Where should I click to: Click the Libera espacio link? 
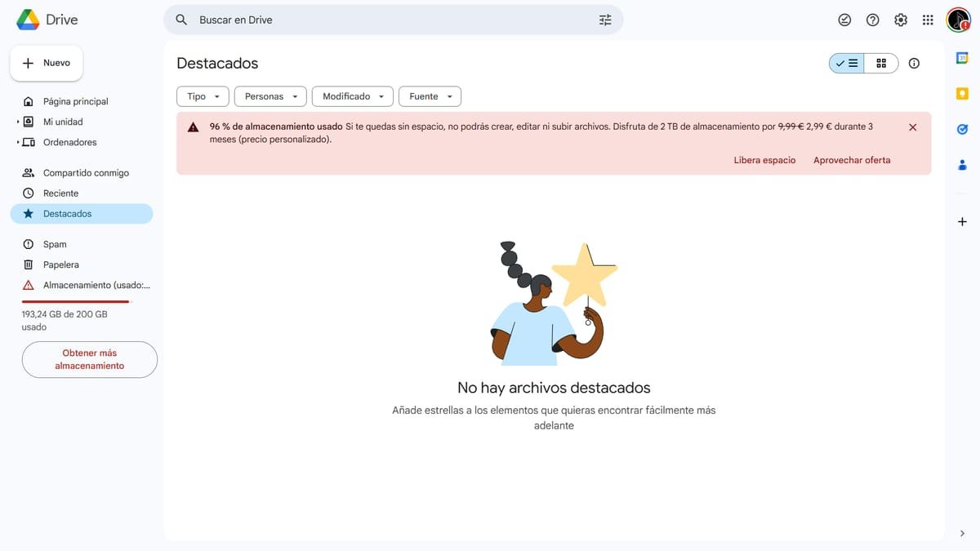(764, 160)
